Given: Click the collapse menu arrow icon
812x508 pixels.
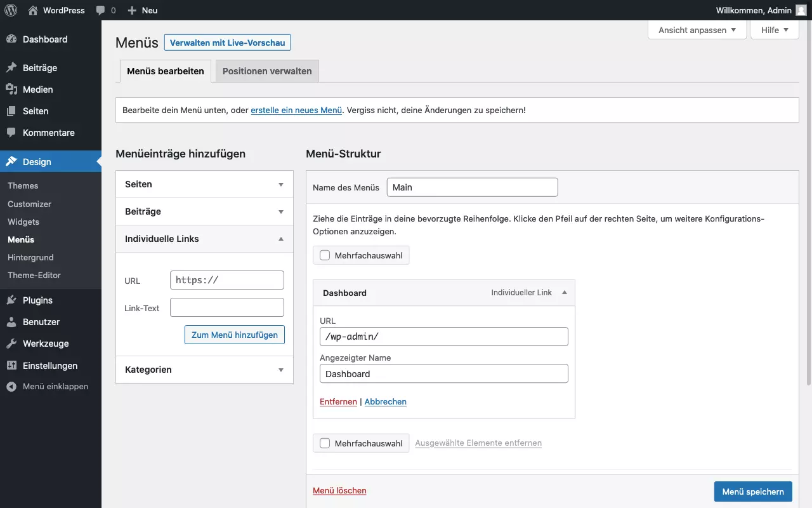Looking at the screenshot, I should coord(11,386).
